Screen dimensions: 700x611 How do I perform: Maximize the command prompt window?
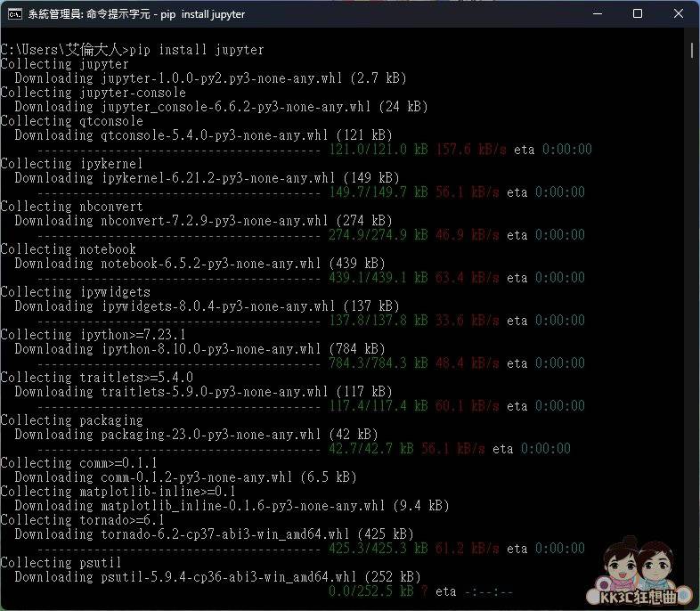point(638,14)
